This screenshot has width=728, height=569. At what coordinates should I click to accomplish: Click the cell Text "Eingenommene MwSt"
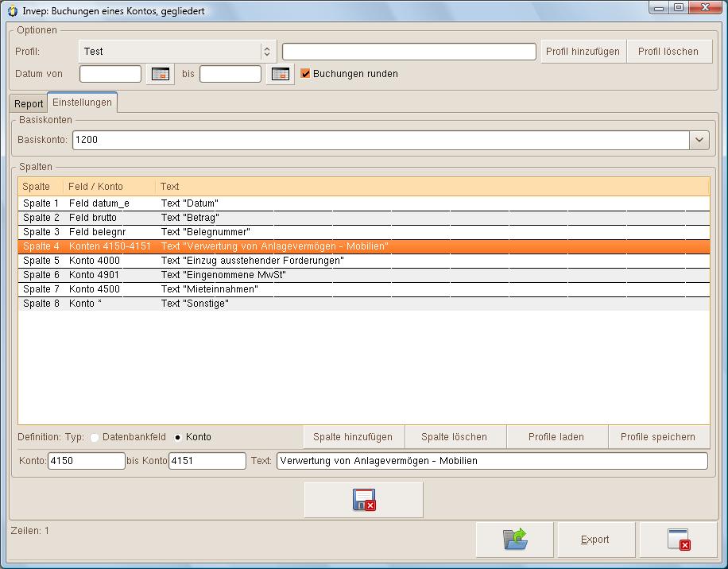point(223,275)
